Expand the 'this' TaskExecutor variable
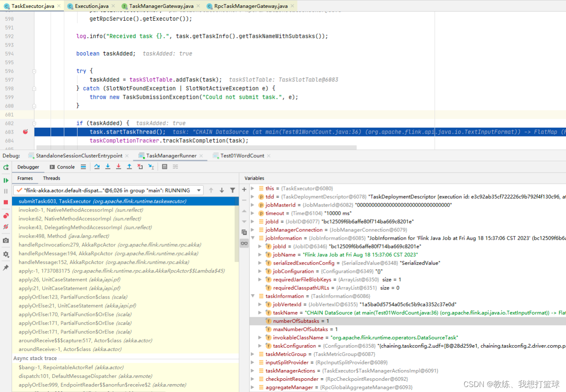566x392 pixels. tap(253, 188)
